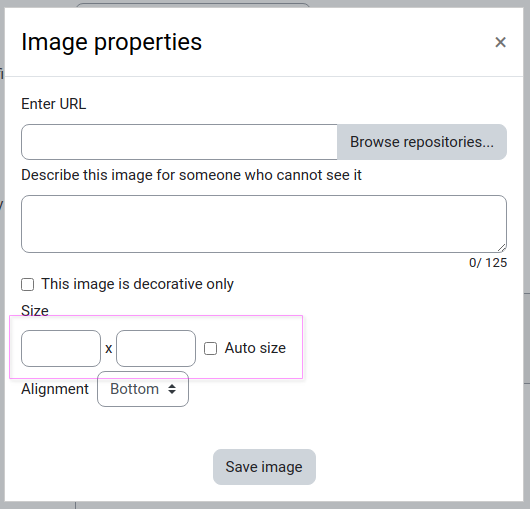Click the "This image is decorative only" label
The width and height of the screenshot is (530, 509).
pyautogui.click(x=138, y=284)
